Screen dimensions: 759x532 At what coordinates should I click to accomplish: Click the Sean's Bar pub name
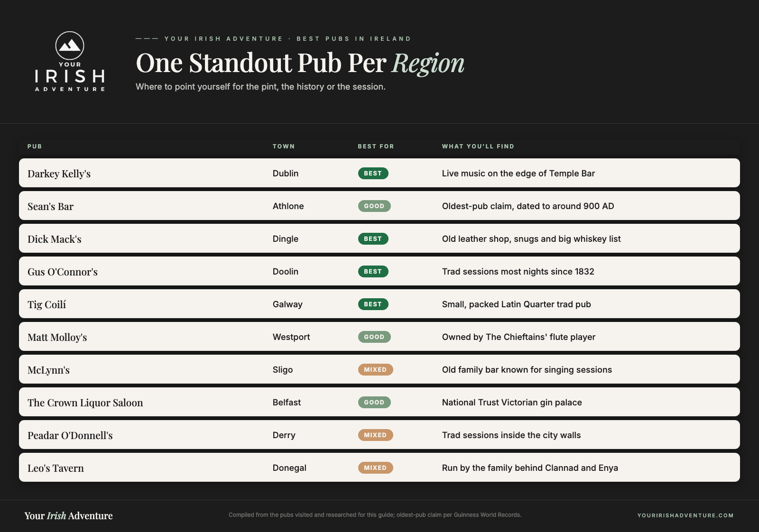point(50,206)
